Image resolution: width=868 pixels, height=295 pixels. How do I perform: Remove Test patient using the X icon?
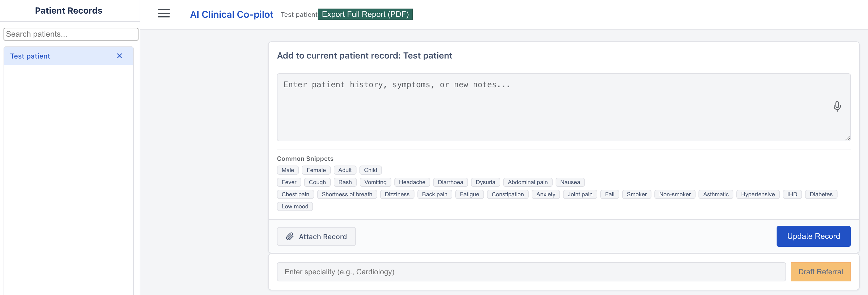pyautogui.click(x=120, y=56)
